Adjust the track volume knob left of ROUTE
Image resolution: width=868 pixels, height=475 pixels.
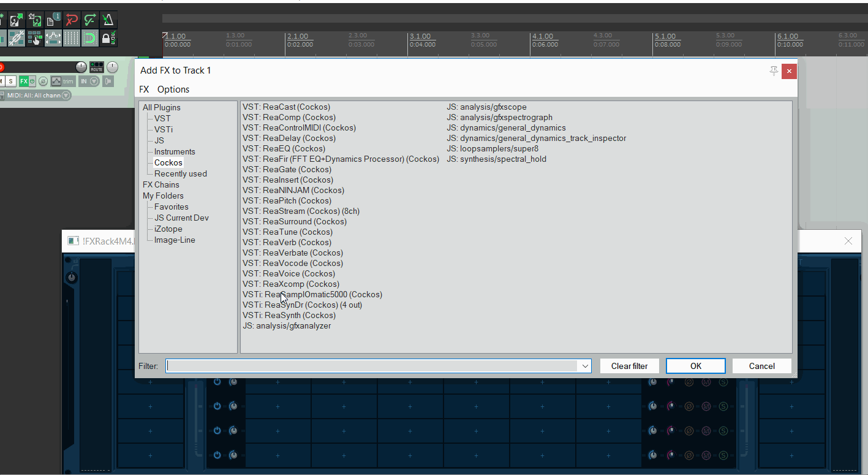pyautogui.click(x=81, y=67)
